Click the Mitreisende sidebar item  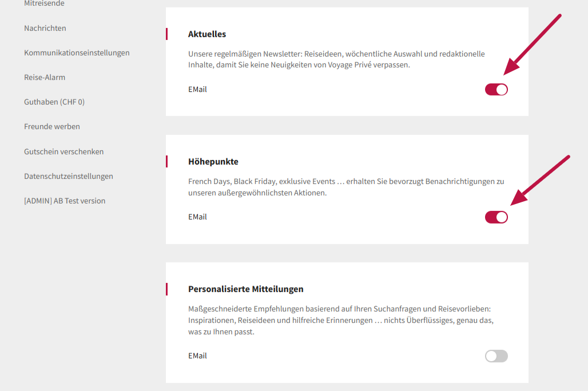coord(44,4)
